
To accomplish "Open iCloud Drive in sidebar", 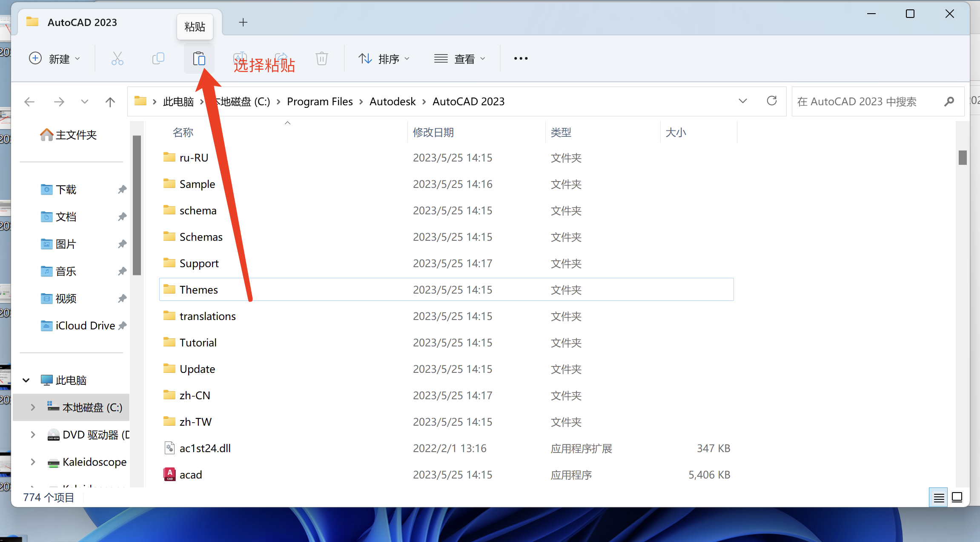I will [x=78, y=326].
